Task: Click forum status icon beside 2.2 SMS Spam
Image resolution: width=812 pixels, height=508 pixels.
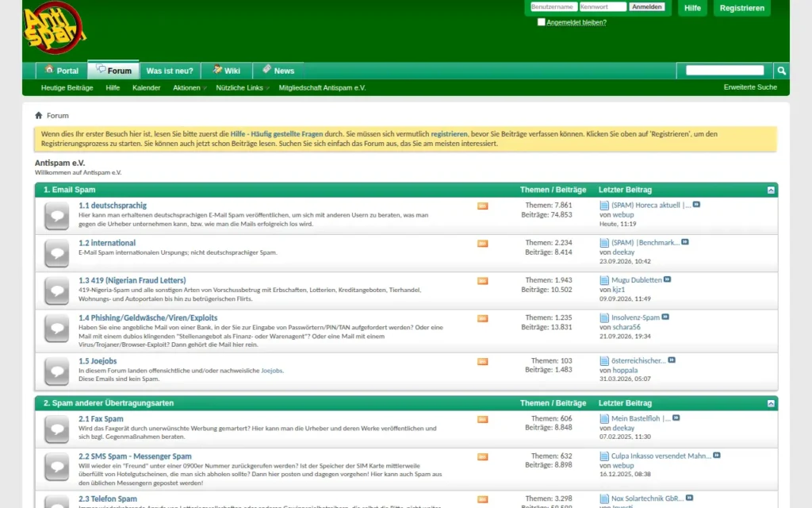Action: point(56,467)
